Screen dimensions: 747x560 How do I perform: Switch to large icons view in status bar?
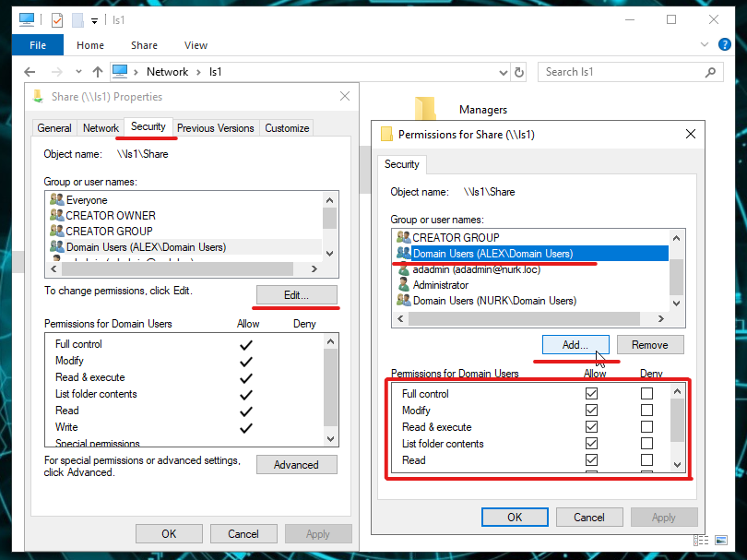(x=722, y=541)
